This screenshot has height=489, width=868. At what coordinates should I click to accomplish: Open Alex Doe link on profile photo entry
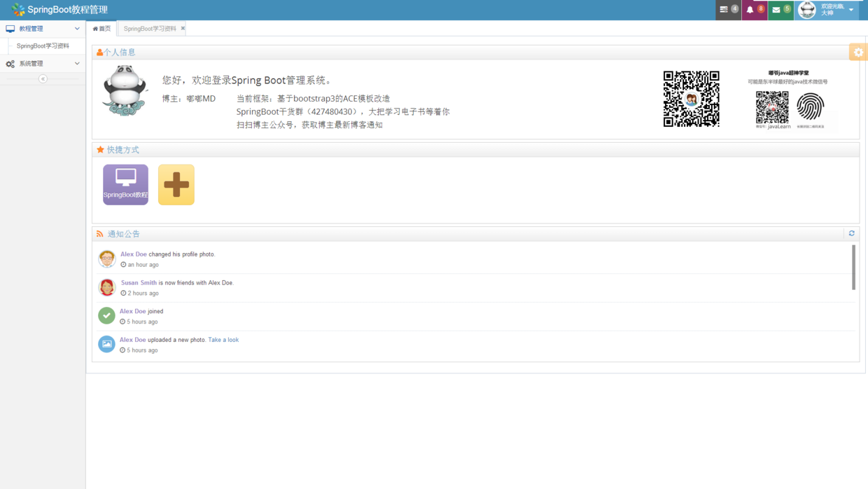[x=134, y=254]
